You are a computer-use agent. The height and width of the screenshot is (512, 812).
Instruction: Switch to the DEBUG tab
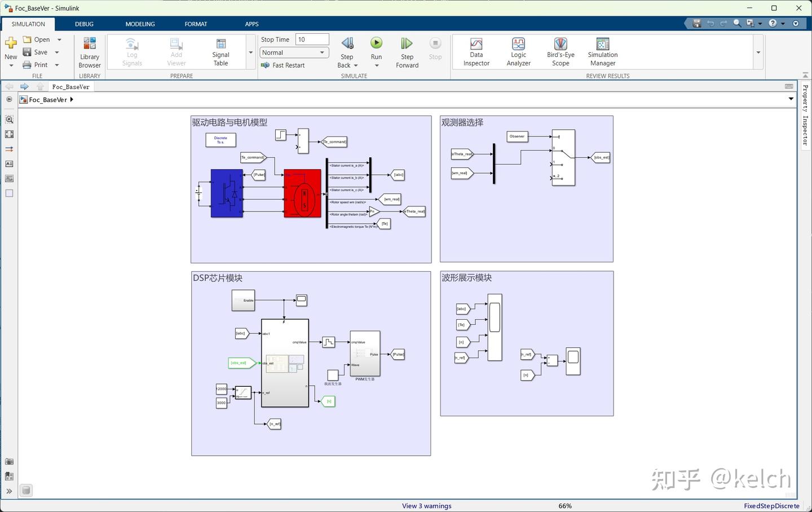(84, 24)
